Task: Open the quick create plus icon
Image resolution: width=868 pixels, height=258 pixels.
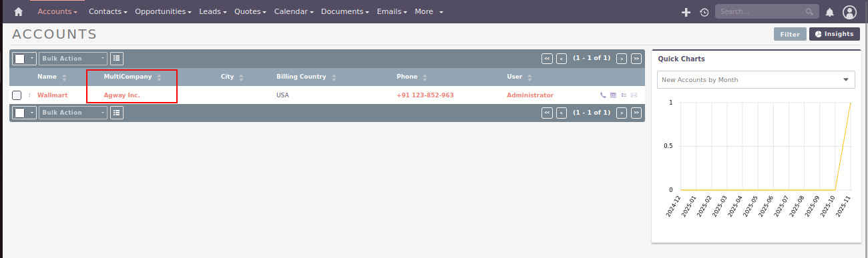Action: pyautogui.click(x=686, y=12)
